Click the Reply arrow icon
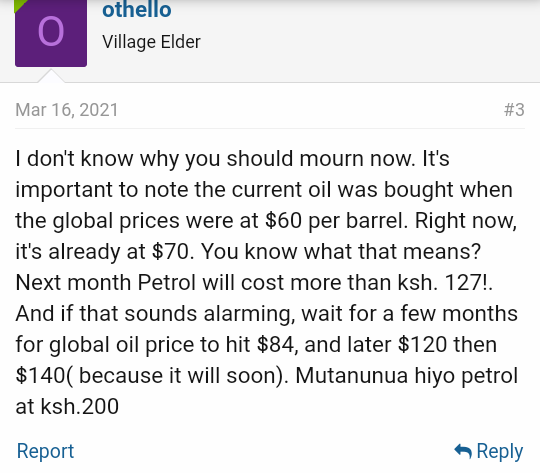The width and height of the screenshot is (540, 473). [x=463, y=451]
